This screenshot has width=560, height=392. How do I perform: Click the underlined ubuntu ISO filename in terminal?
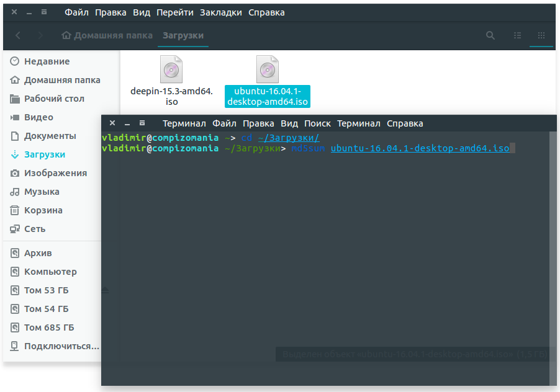tap(420, 148)
